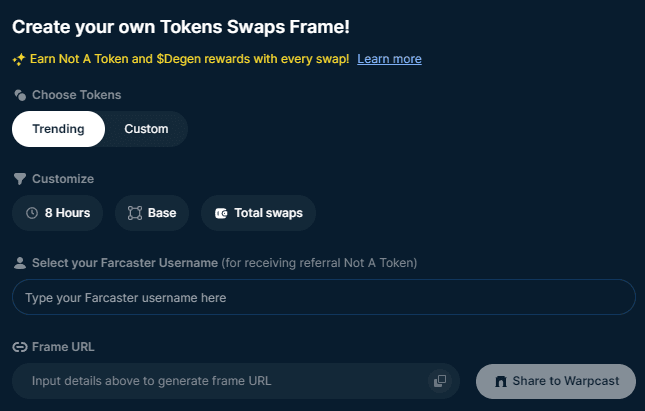Click the wallet icon in Total swaps pill
The height and width of the screenshot is (411, 645).
tap(221, 213)
